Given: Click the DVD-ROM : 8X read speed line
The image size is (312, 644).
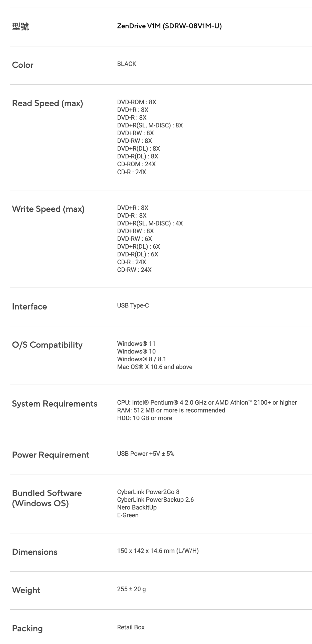Looking at the screenshot, I should (136, 102).
